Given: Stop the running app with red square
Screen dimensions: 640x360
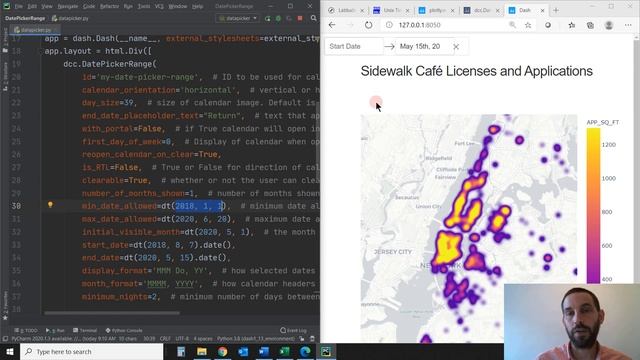Looking at the screenshot, I should (x=300, y=18).
